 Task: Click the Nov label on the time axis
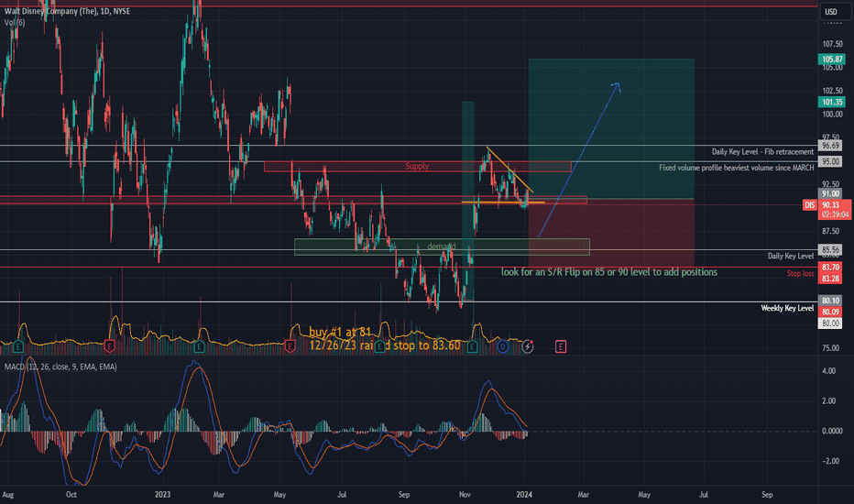(x=465, y=495)
